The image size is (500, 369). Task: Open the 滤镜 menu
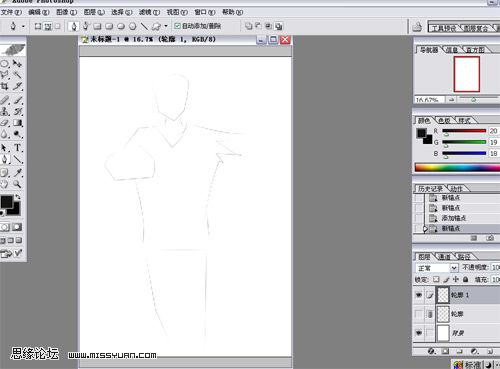click(x=149, y=12)
